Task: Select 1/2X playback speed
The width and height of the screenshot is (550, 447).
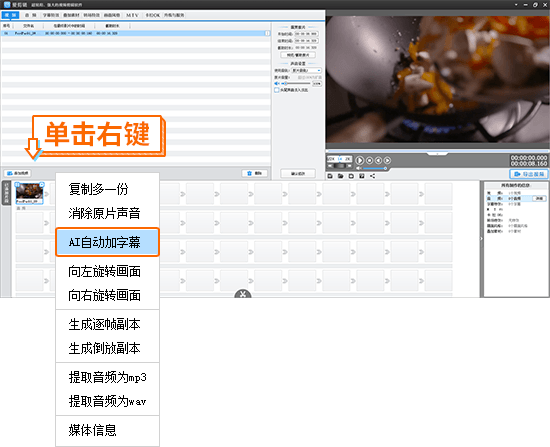Action: (331, 159)
